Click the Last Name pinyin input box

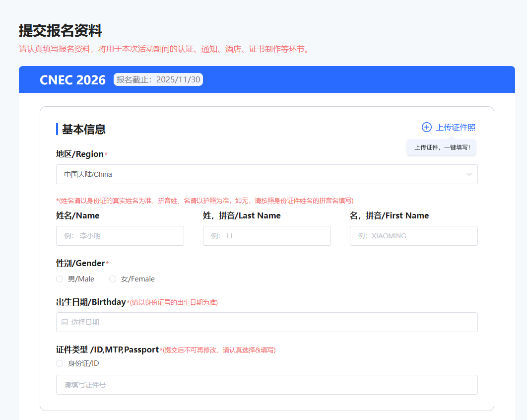point(266,236)
